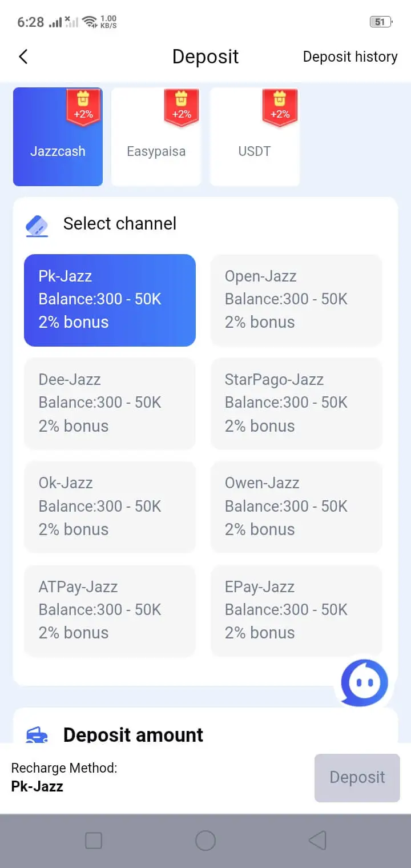
Task: Tap the +2% bonus badge on USDT
Action: 280,107
